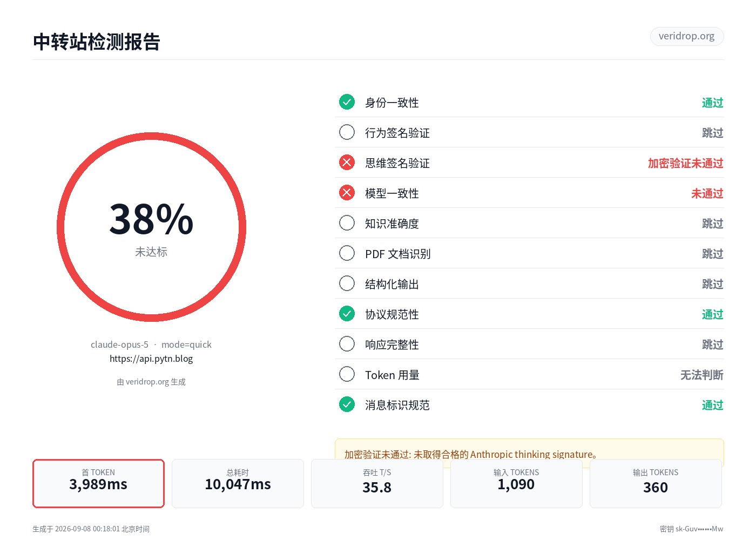
Task: Open the veridrop.org badge at top right
Action: (687, 36)
